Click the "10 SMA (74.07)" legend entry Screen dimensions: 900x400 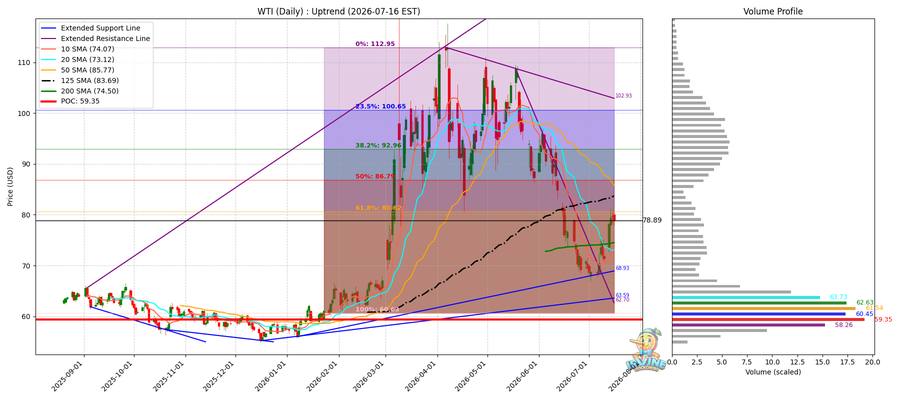[86, 49]
